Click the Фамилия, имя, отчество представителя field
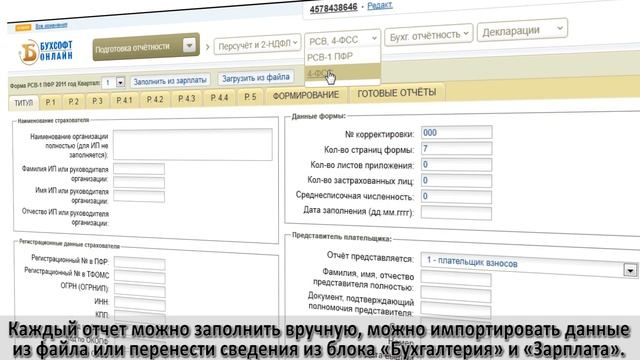Screen dimensions: 640x360 [x=456, y=279]
